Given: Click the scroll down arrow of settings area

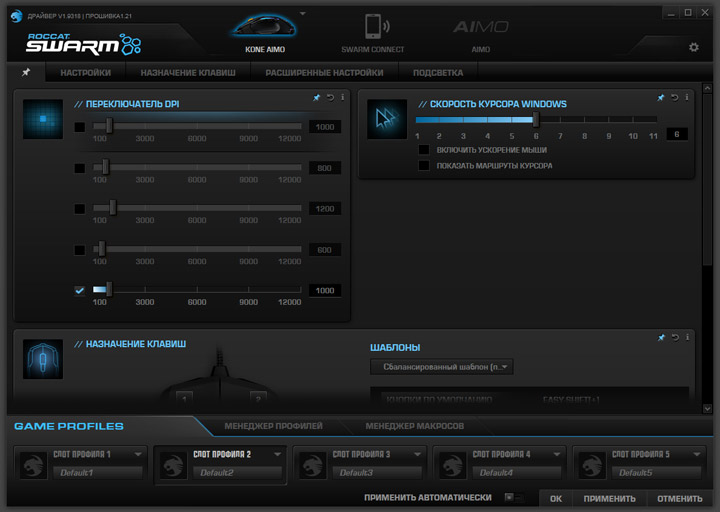Looking at the screenshot, I should (707, 408).
